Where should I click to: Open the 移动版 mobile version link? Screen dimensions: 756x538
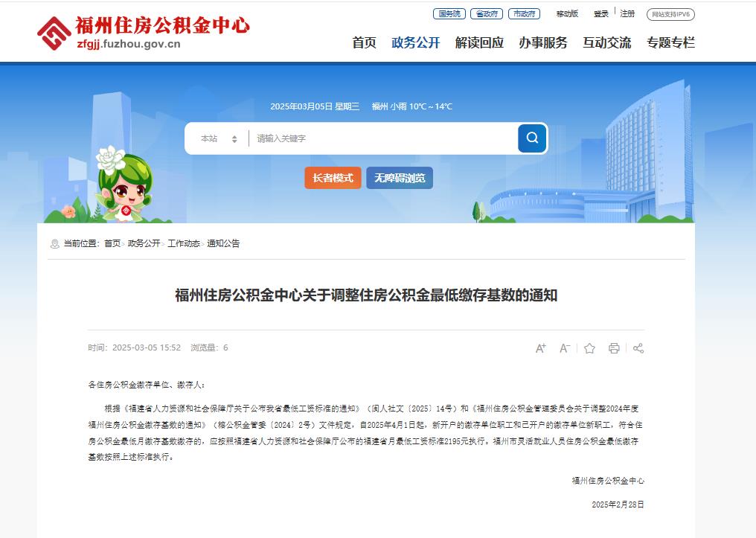click(567, 14)
